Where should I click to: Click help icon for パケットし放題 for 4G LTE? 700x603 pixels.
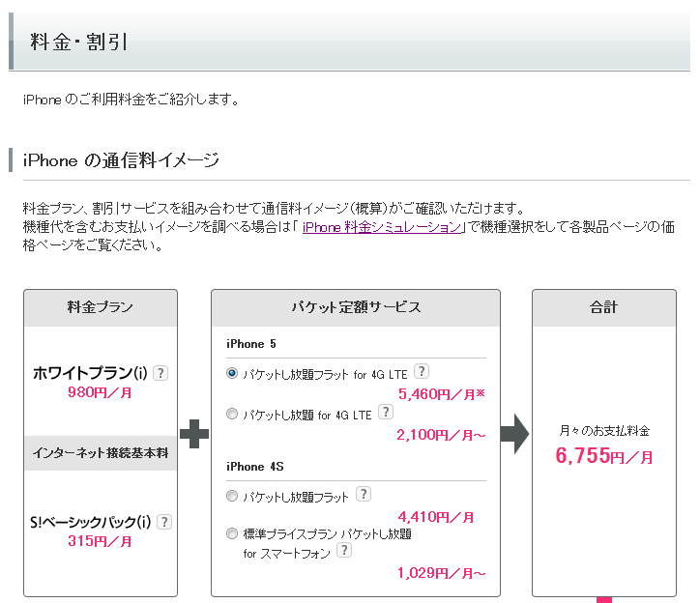point(386,412)
